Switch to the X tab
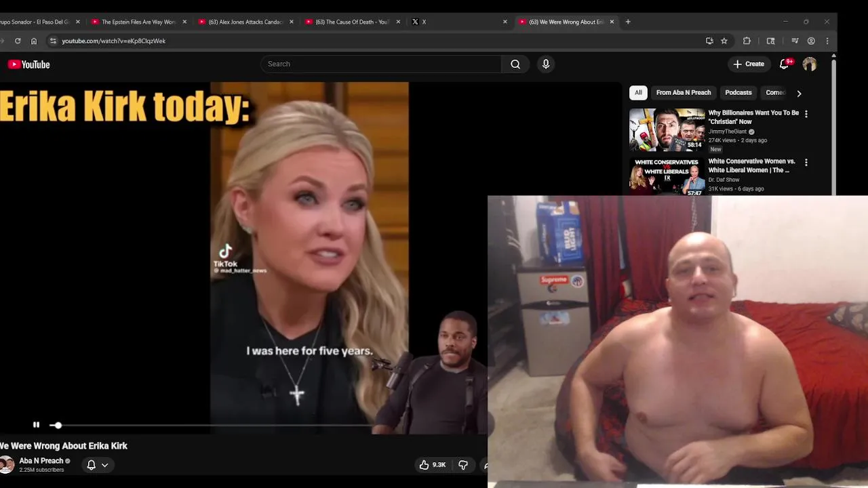The image size is (868, 488). [459, 22]
